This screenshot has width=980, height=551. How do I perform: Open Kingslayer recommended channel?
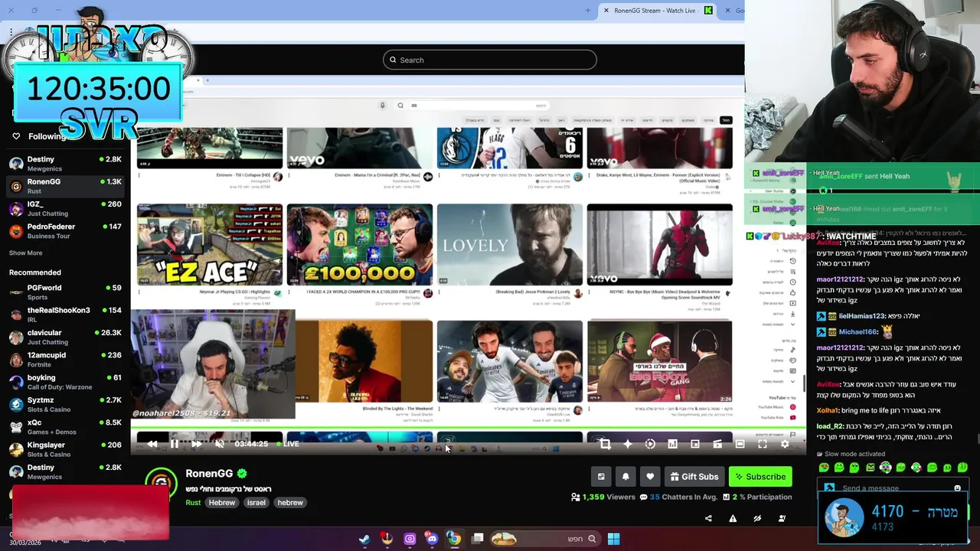click(65, 449)
